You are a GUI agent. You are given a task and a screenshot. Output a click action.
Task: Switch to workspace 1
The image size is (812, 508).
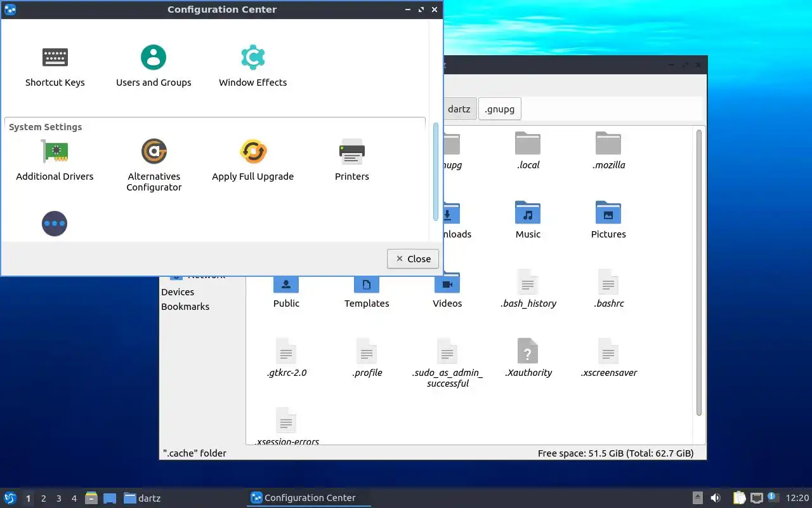coord(28,498)
